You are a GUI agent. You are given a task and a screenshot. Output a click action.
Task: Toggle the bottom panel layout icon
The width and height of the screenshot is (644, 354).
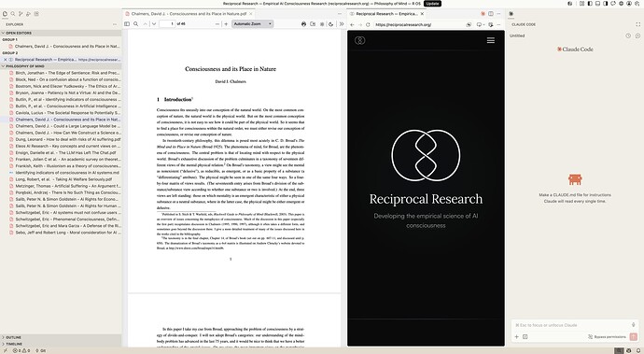597,4
